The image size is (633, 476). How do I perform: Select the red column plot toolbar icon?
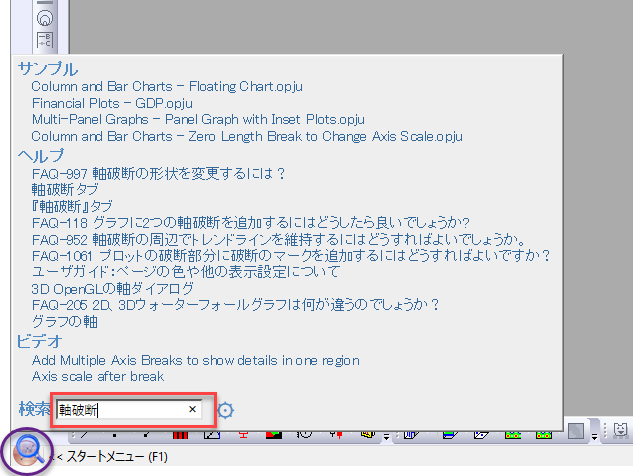[x=180, y=435]
